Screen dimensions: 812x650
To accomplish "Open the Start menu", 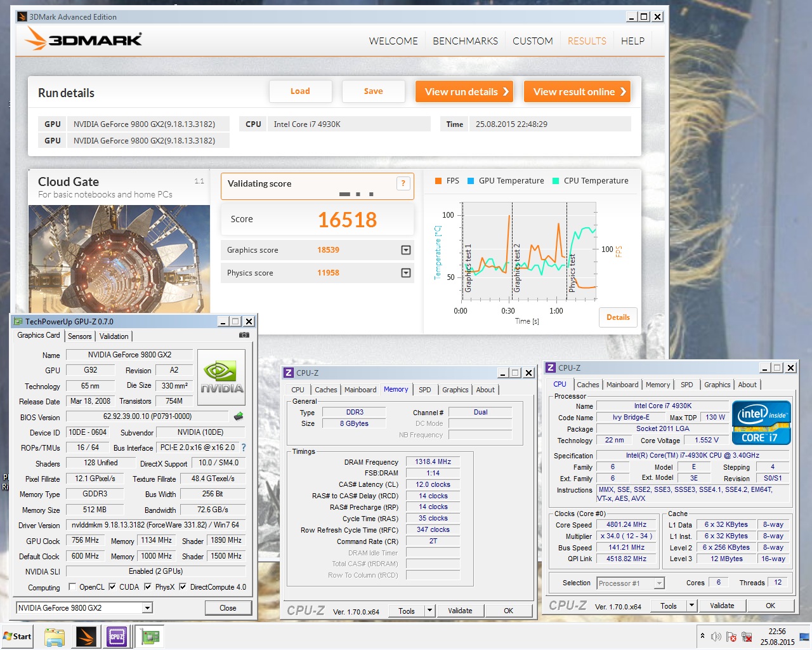I will 17,637.
